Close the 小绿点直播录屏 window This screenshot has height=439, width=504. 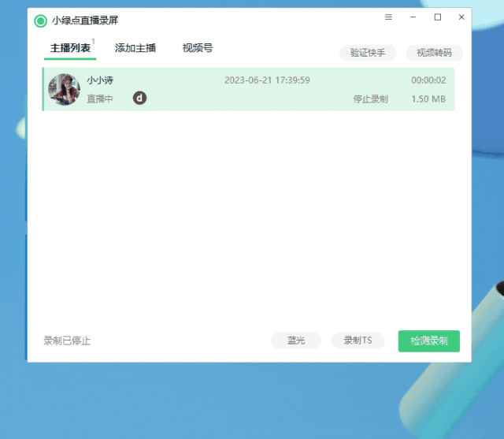461,17
